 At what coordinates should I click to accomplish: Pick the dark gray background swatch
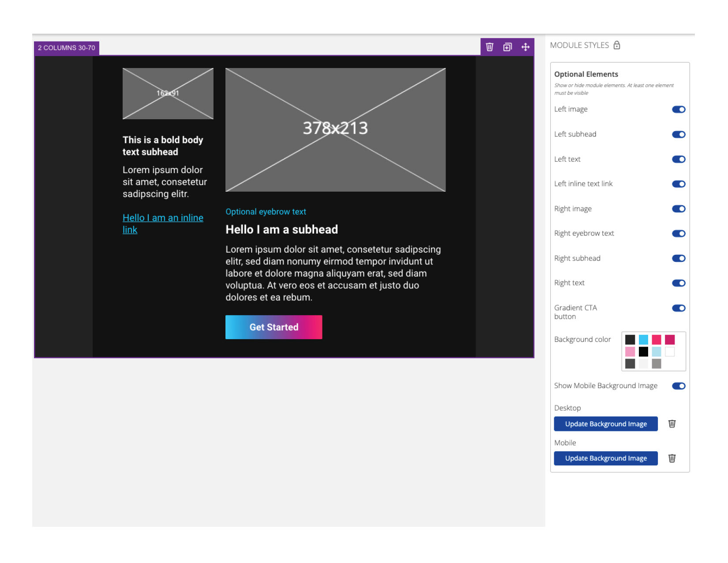click(x=630, y=363)
